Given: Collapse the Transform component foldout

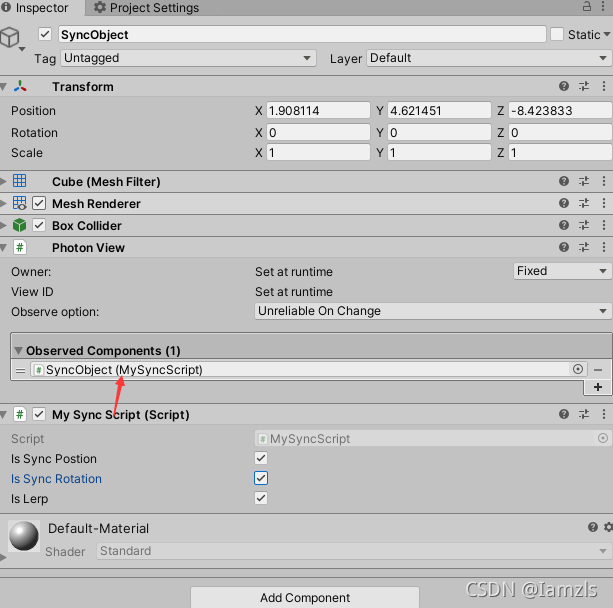Looking at the screenshot, I should (x=4, y=87).
